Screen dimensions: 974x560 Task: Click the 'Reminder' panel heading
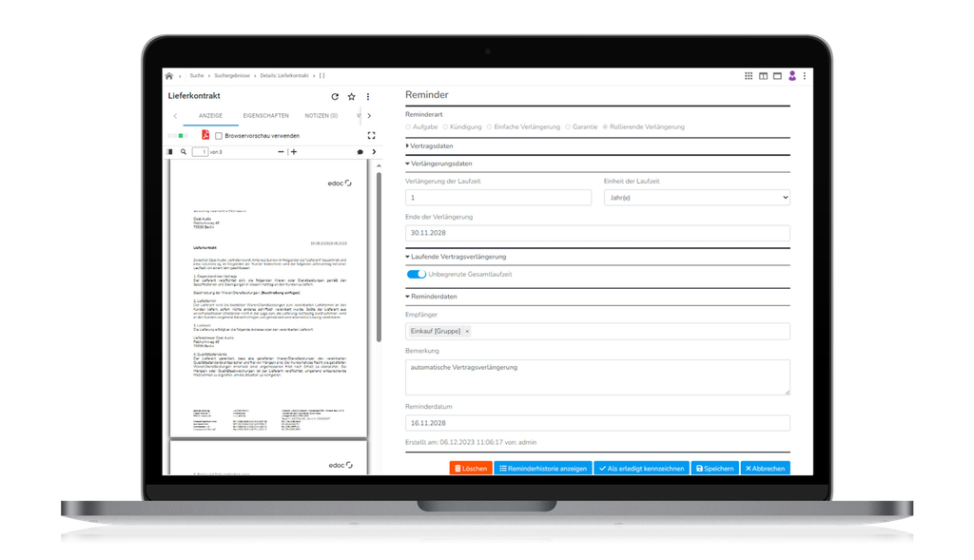[427, 95]
